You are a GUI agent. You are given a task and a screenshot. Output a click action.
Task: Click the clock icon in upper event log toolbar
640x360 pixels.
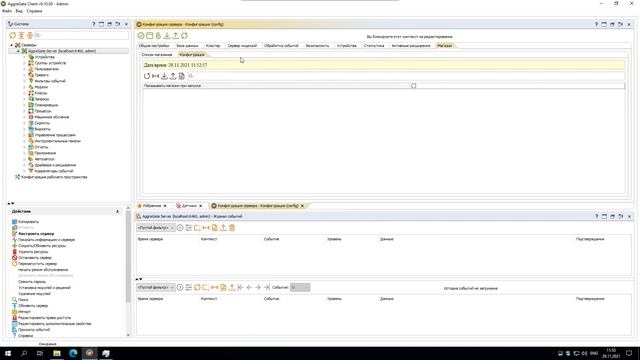click(x=180, y=228)
